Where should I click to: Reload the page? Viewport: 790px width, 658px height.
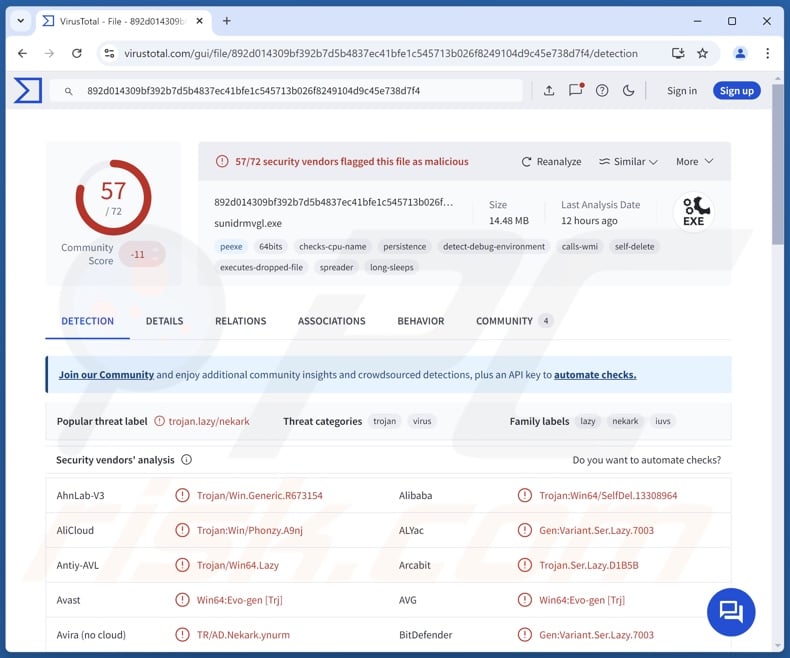pos(77,53)
